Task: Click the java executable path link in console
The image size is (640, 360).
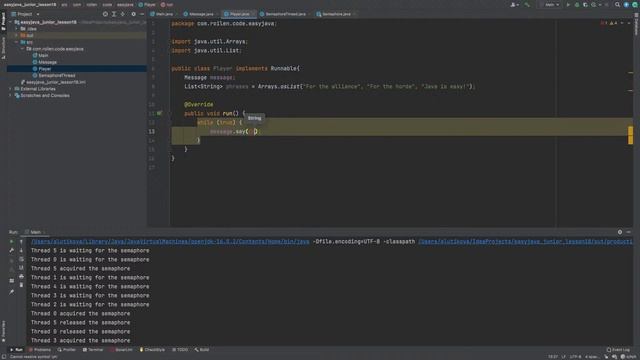Action: (170, 242)
